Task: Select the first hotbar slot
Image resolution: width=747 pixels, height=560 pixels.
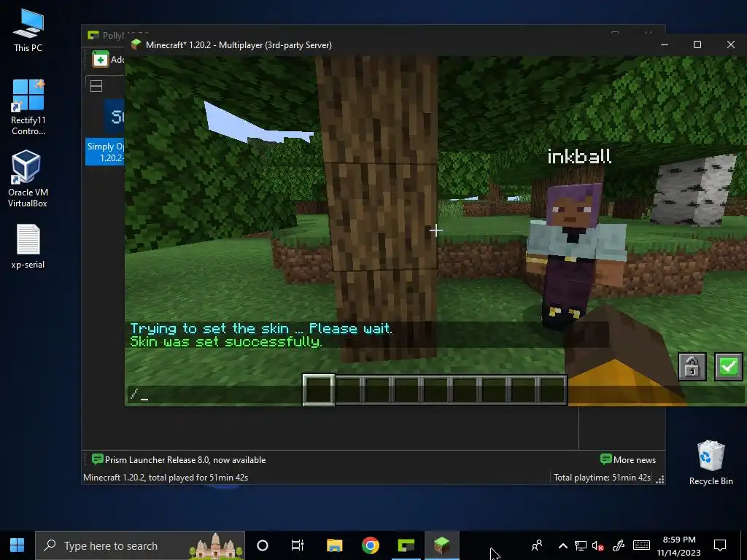Action: click(318, 389)
